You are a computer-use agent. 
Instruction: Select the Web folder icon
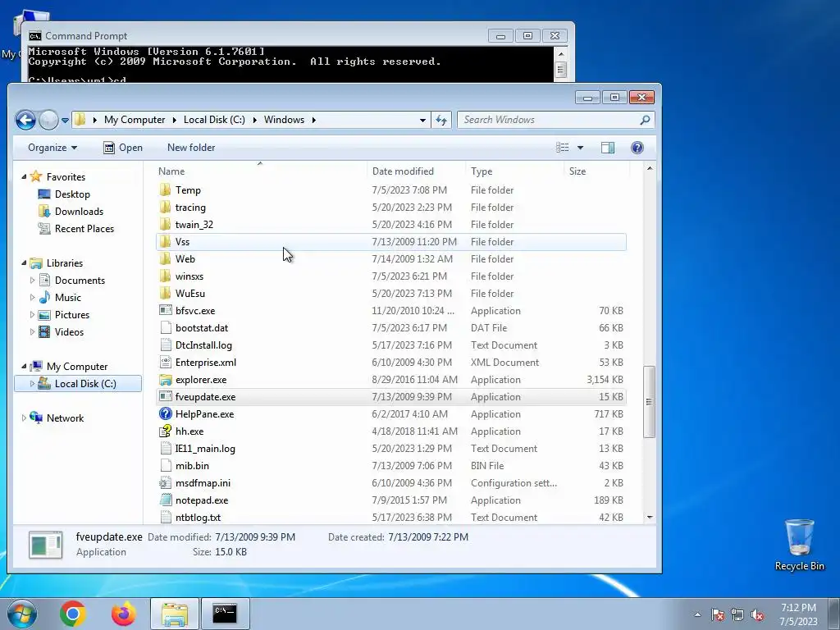coord(166,258)
